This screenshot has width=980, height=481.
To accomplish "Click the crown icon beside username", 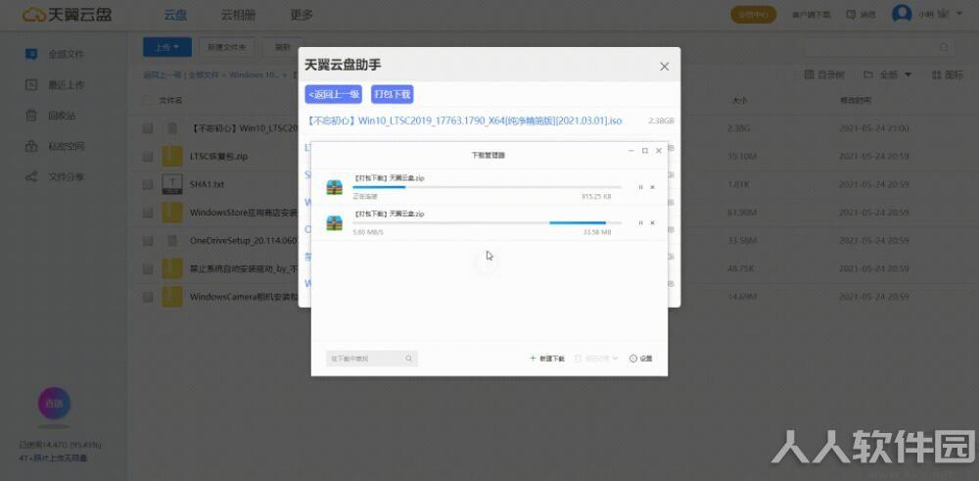I will [x=944, y=14].
